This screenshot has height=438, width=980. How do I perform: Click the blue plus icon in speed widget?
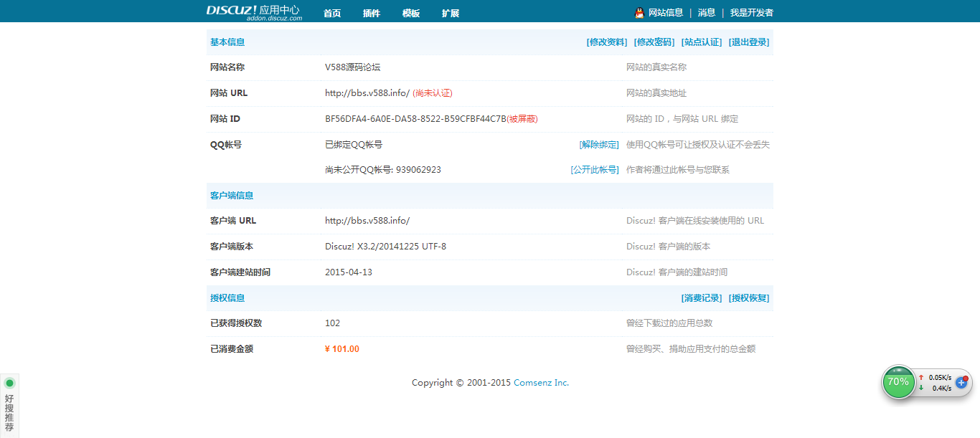(x=961, y=384)
